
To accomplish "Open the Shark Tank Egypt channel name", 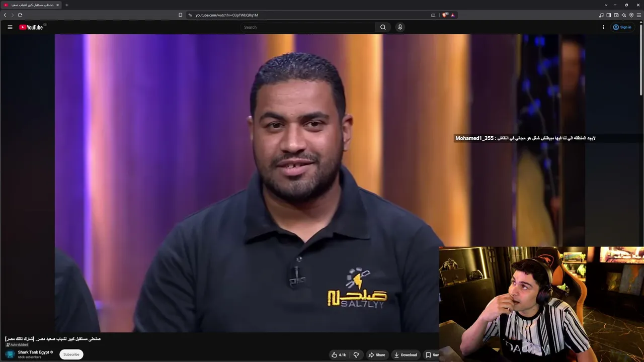I will click(34, 352).
